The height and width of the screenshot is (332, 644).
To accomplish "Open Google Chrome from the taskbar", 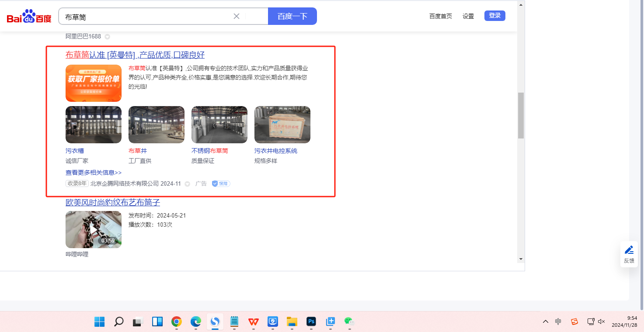I will [177, 322].
